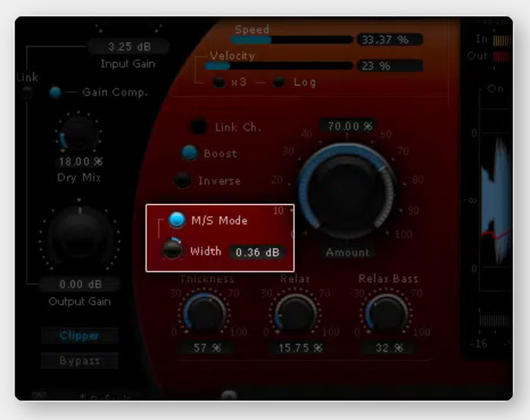530x420 pixels.
Task: Click the Relax Bass label
Action: (x=388, y=278)
